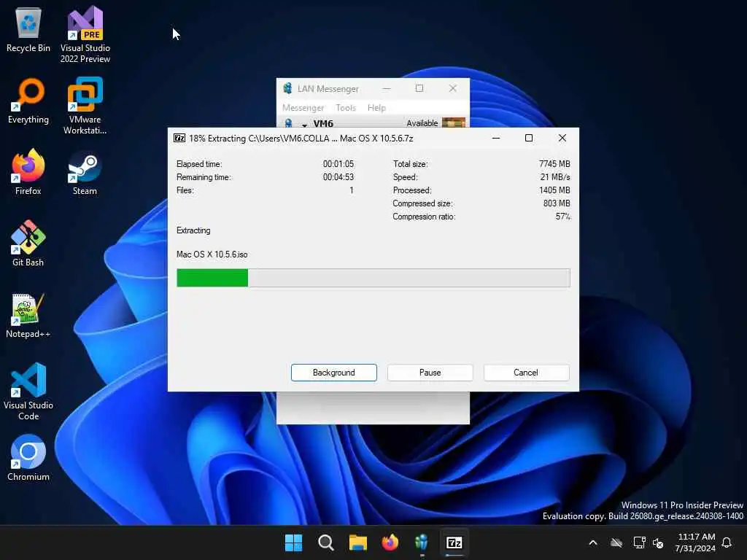Open the Help menu in LAN Messenger

click(x=376, y=108)
